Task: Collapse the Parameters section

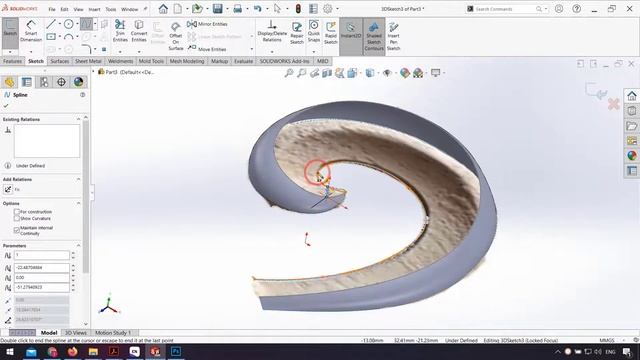Action: point(78,246)
